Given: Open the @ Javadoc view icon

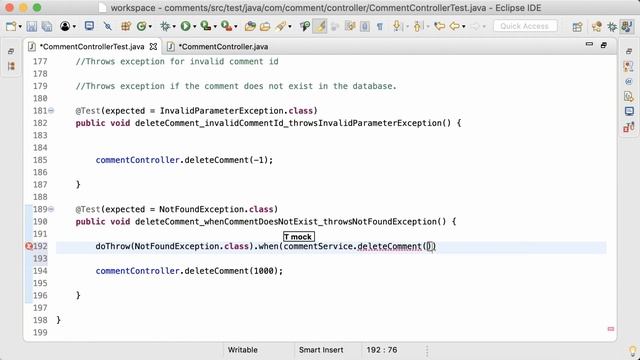Looking at the screenshot, I should tap(629, 82).
